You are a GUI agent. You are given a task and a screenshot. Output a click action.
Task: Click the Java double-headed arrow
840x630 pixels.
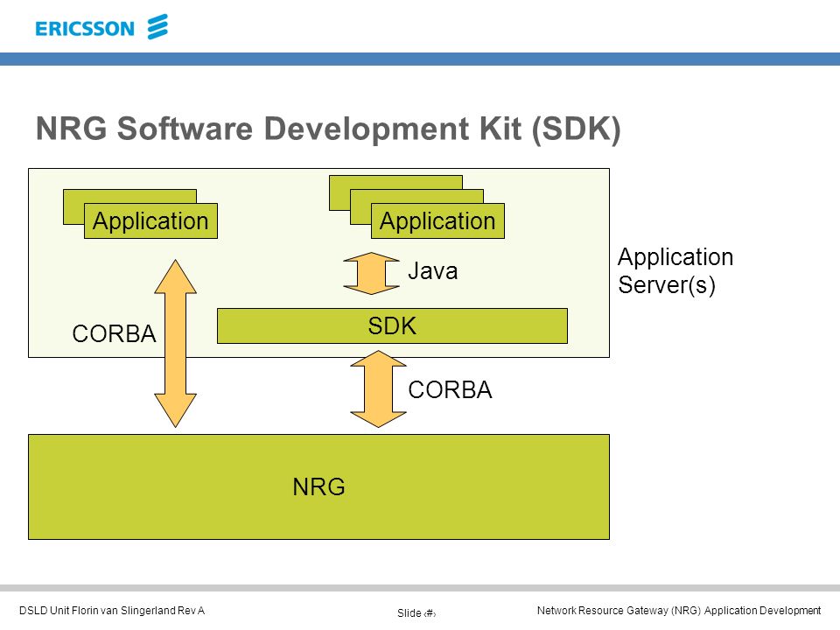click(371, 273)
